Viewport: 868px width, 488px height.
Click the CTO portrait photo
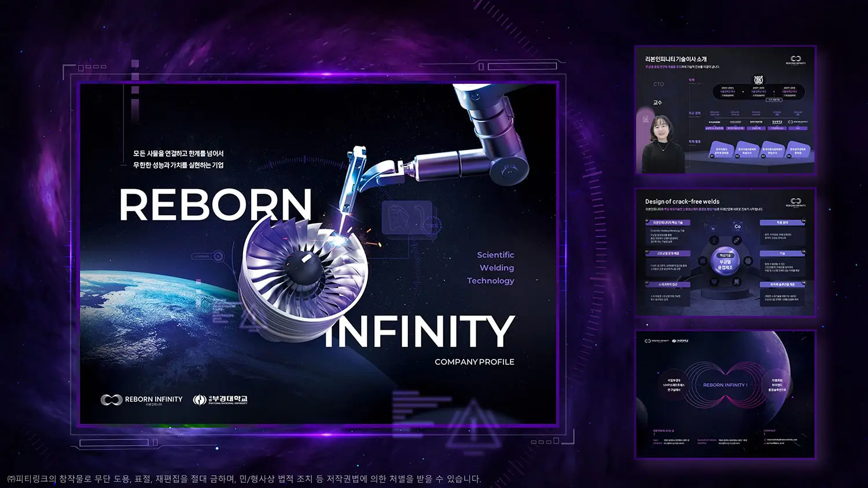662,144
